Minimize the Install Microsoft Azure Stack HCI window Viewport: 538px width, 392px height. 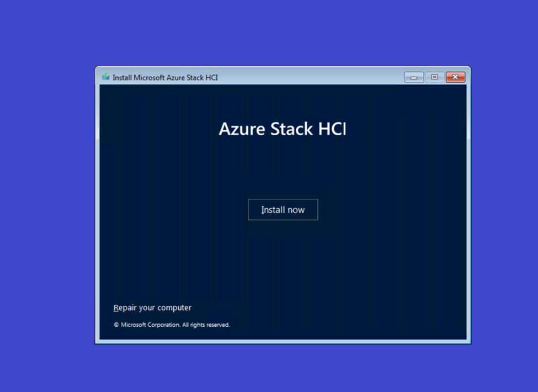click(x=414, y=77)
